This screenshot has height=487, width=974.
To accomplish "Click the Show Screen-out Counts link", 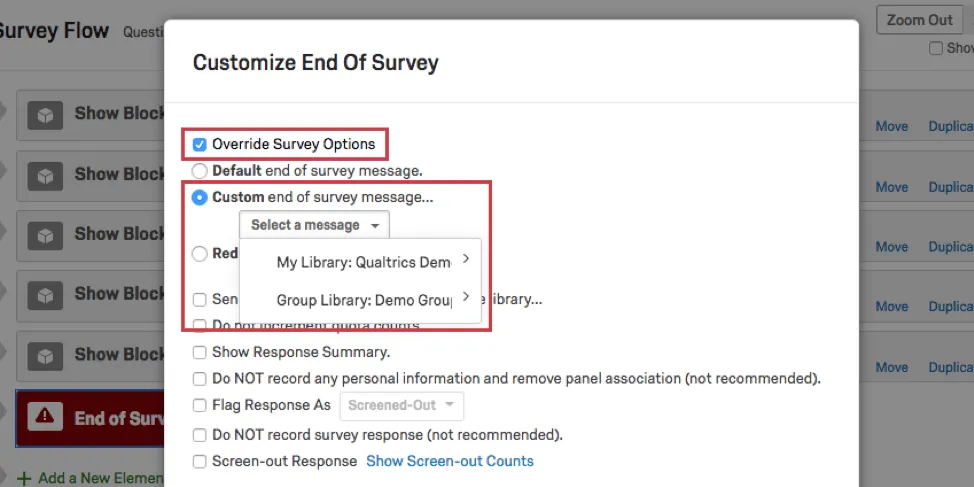I will click(x=449, y=461).
